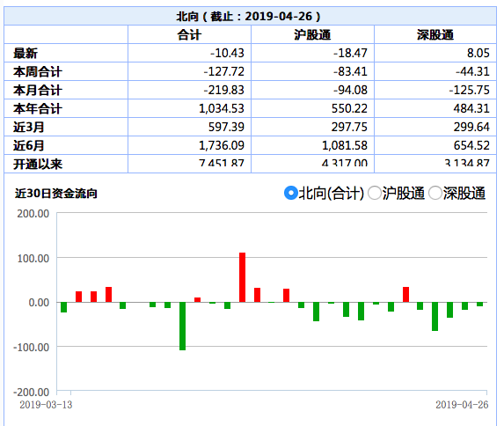504x426 pixels.
Task: Click the 2019-03-13 axis date label
Action: point(46,405)
